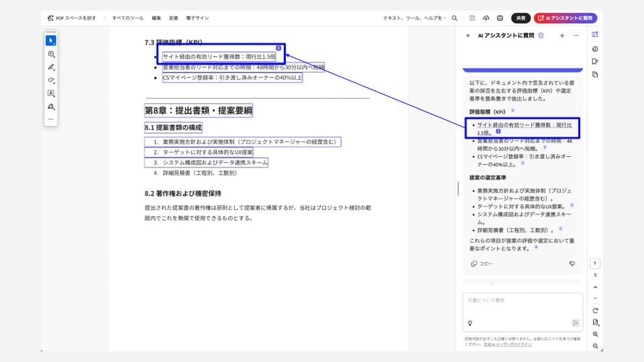Click the thumbs down feedback icon
The height and width of the screenshot is (362, 644).
coord(572,263)
